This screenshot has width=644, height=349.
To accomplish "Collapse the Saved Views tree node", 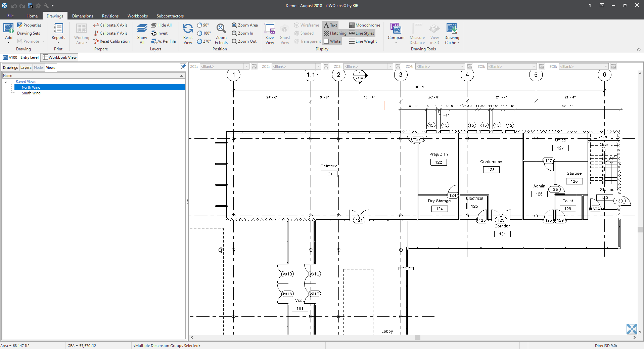I will (5, 82).
